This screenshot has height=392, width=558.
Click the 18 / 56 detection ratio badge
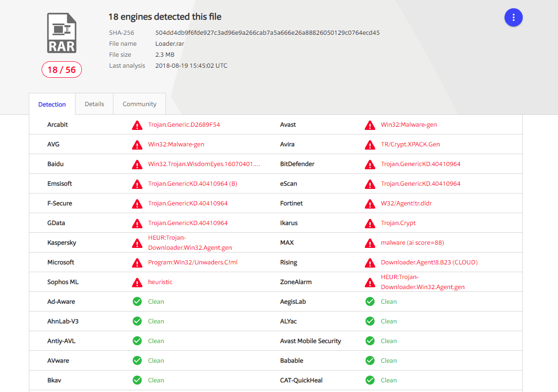[x=62, y=70]
